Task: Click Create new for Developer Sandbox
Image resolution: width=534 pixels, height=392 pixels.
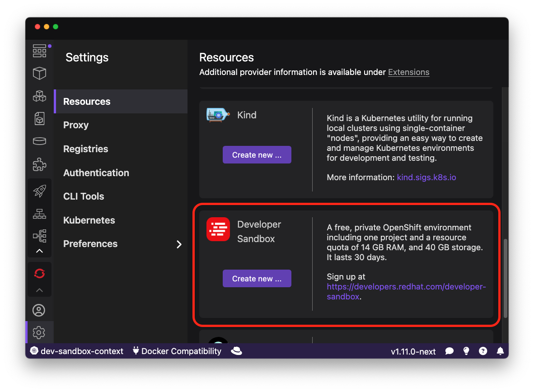Action: pos(257,279)
